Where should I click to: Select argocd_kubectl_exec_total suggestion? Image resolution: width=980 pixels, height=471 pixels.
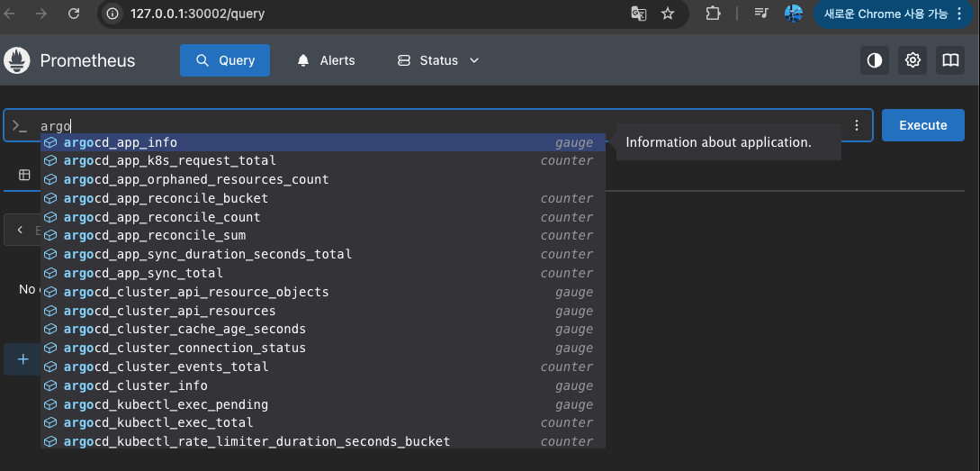[x=323, y=423]
